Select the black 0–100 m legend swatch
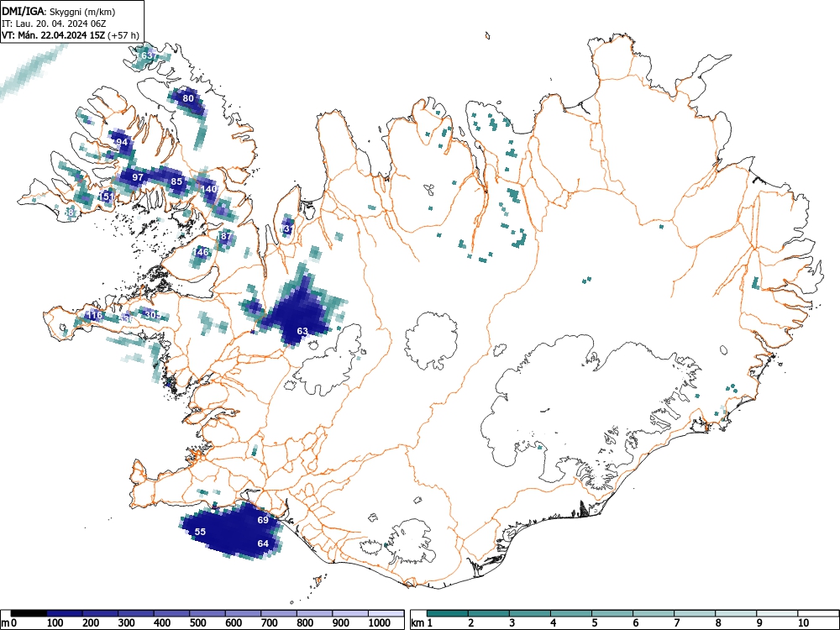 pyautogui.click(x=29, y=613)
